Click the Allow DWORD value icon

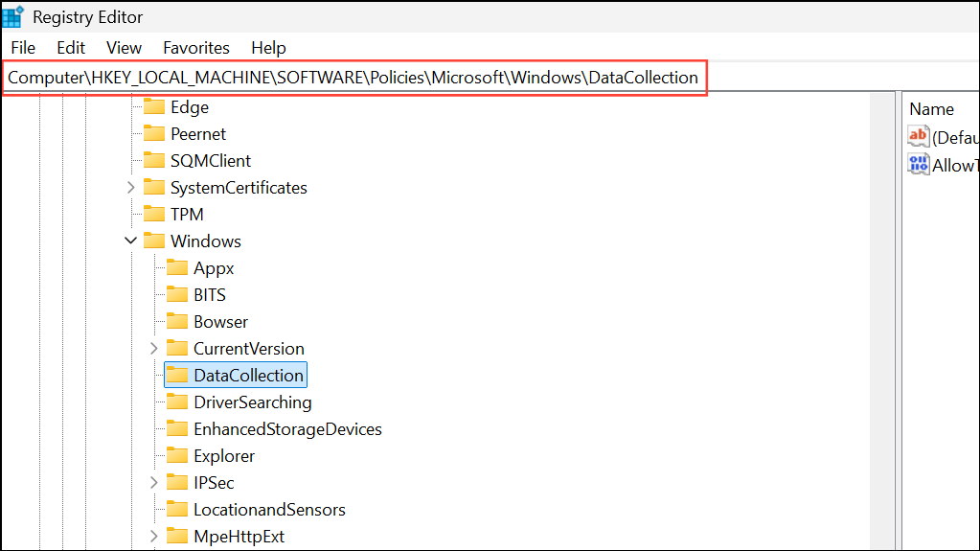918,165
